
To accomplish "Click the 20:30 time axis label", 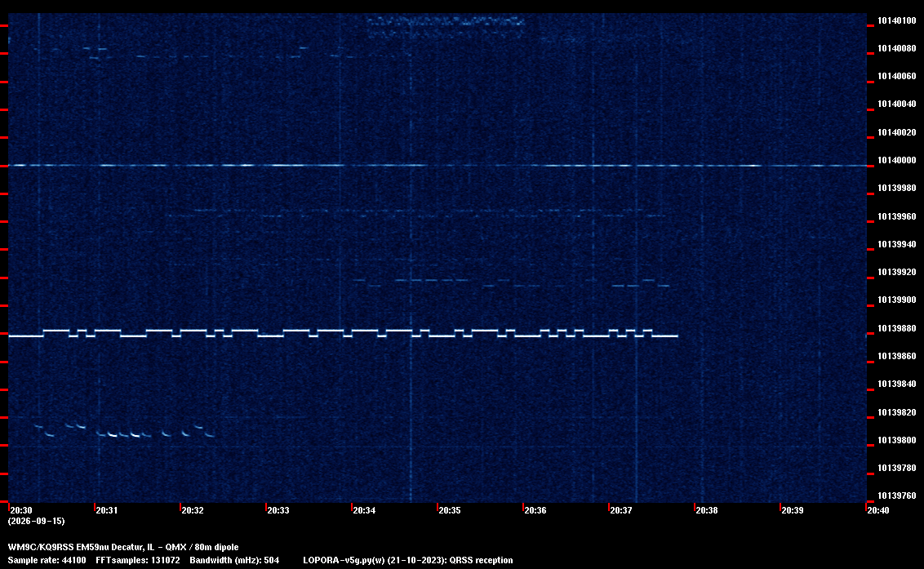I will coord(21,510).
